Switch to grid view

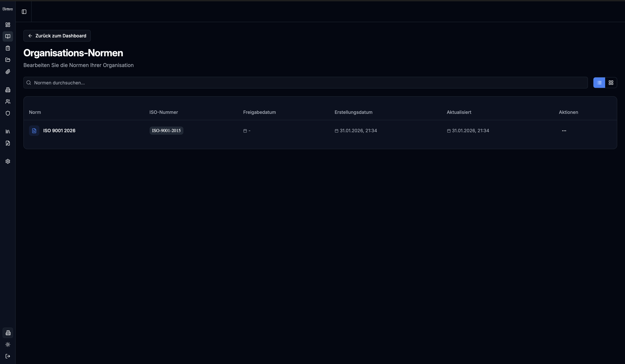(x=611, y=83)
